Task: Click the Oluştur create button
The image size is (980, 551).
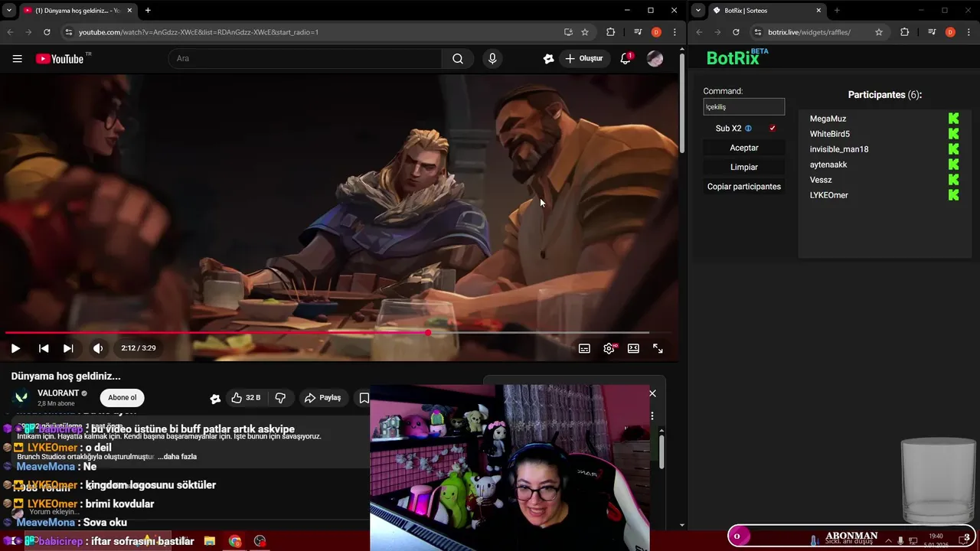Action: [x=585, y=59]
